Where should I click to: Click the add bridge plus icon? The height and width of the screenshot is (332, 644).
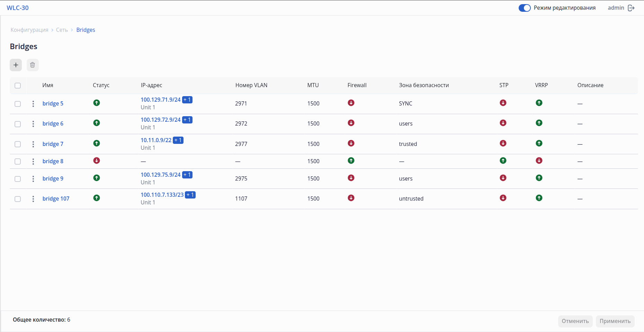tap(16, 65)
